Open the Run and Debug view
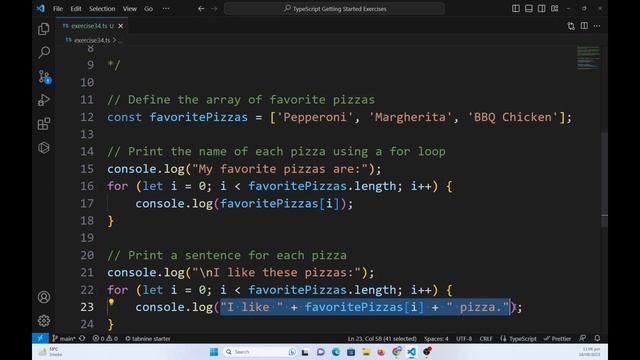This screenshot has height=360, width=640. click(44, 100)
